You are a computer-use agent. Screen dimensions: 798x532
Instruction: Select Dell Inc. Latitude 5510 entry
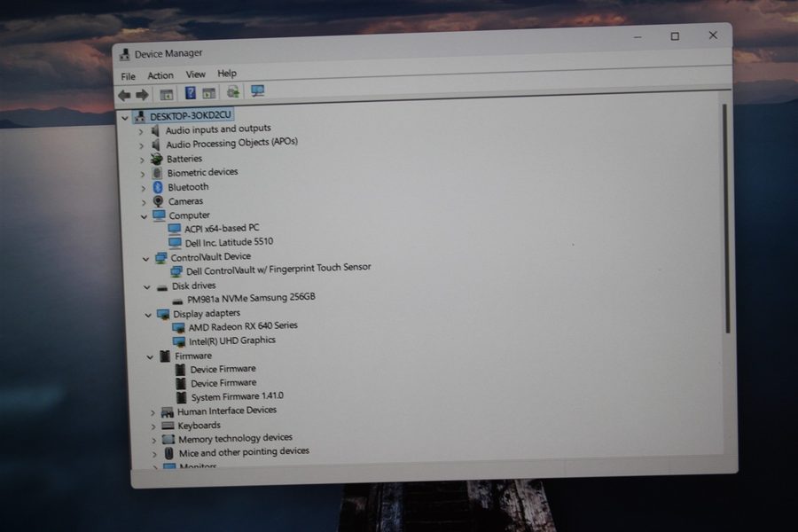pos(229,242)
